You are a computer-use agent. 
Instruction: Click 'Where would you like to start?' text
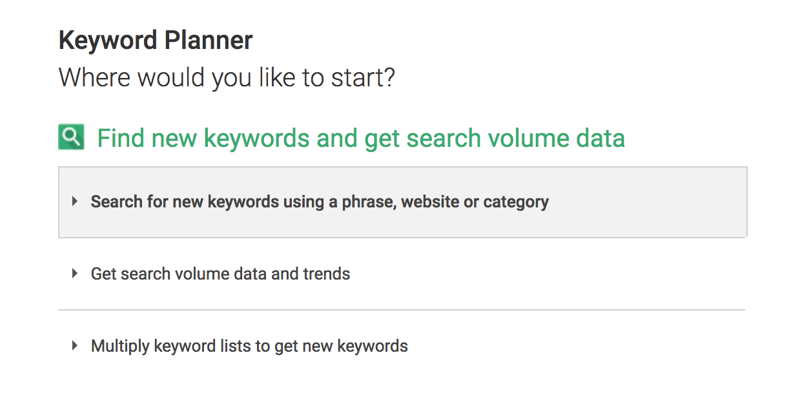[x=226, y=77]
